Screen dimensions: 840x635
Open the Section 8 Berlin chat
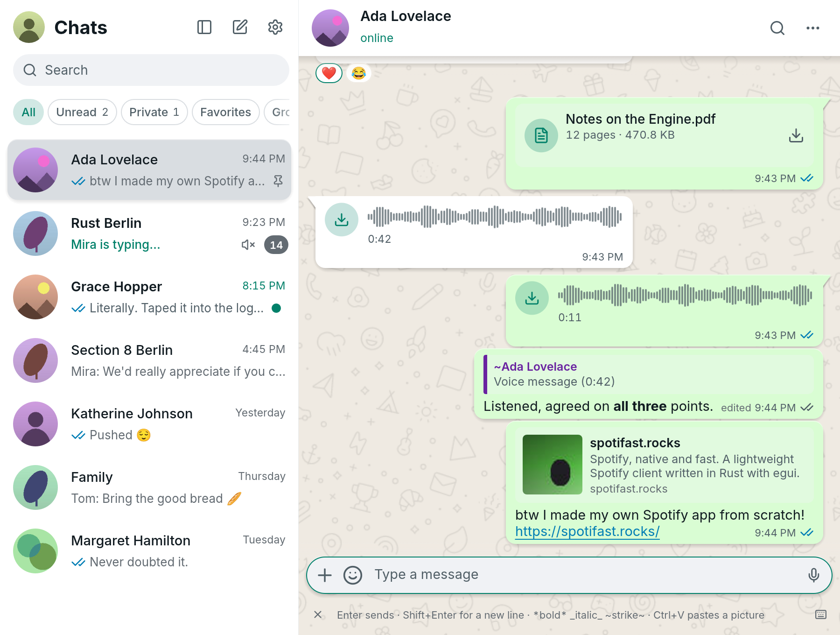click(x=149, y=360)
